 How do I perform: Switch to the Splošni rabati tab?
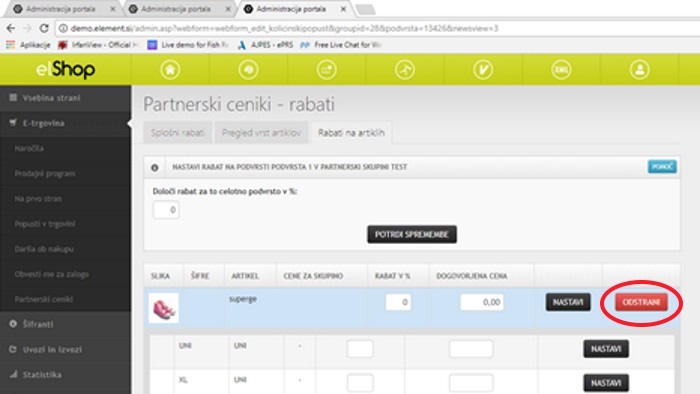coord(178,133)
